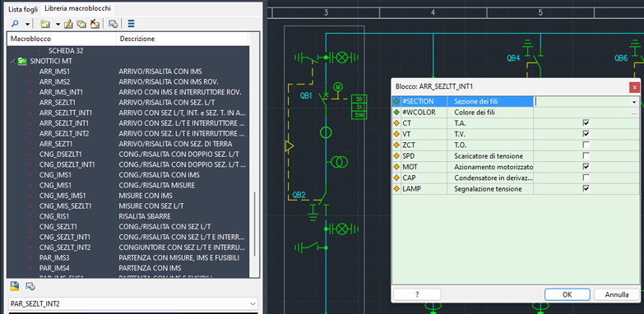The image size is (644, 314).
Task: Click the new folder icon in library toolbar
Action: click(x=45, y=24)
